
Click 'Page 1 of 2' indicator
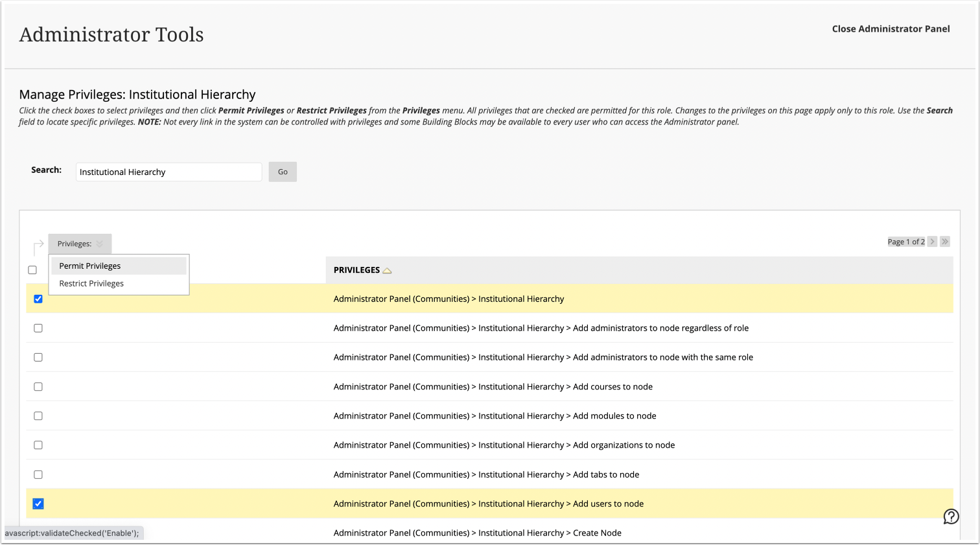[x=906, y=242]
